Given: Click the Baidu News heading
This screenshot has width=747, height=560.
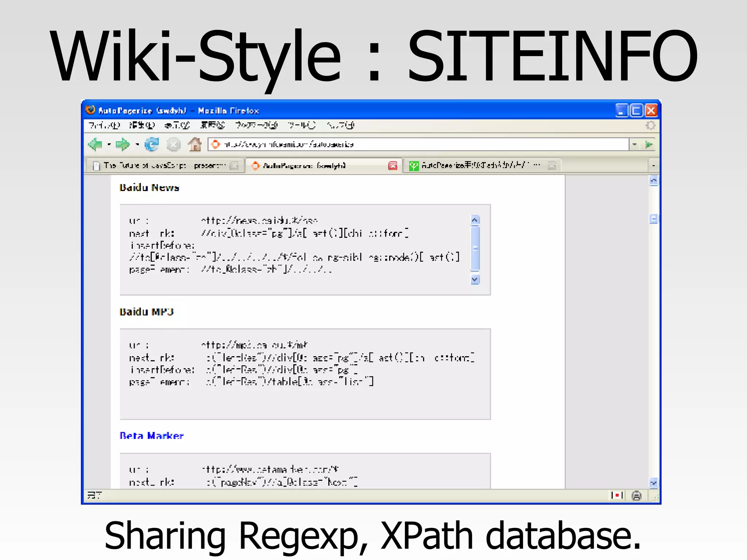Looking at the screenshot, I should click(150, 187).
